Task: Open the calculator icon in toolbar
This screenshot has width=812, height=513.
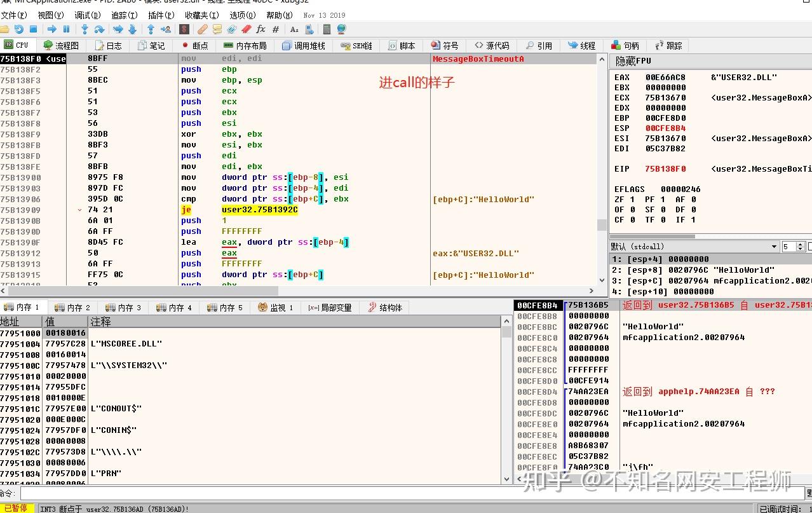Action: pyautogui.click(x=327, y=29)
